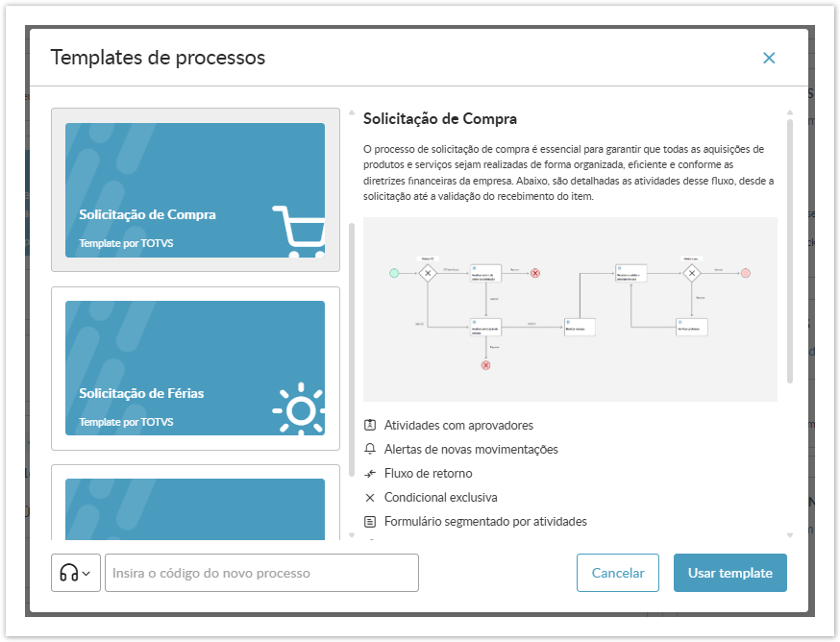Click the description panel scroll-down arrow

point(790,534)
